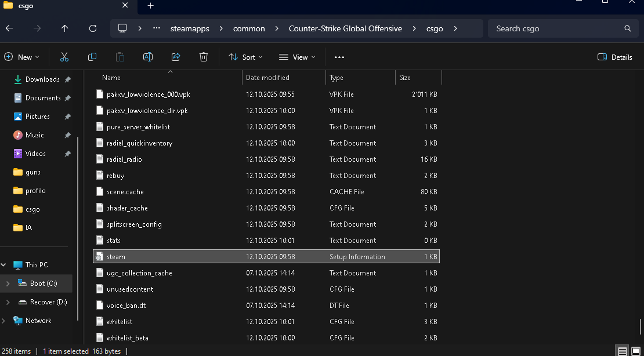Expand the Boot (C:) drive node
Screen dimensions: 644x356
8,284
